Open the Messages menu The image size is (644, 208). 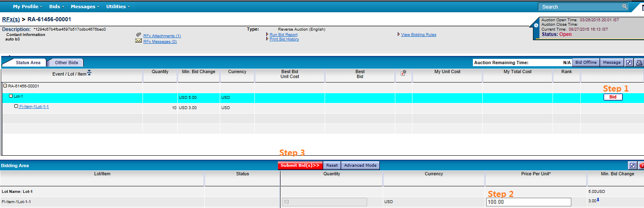pos(85,7)
